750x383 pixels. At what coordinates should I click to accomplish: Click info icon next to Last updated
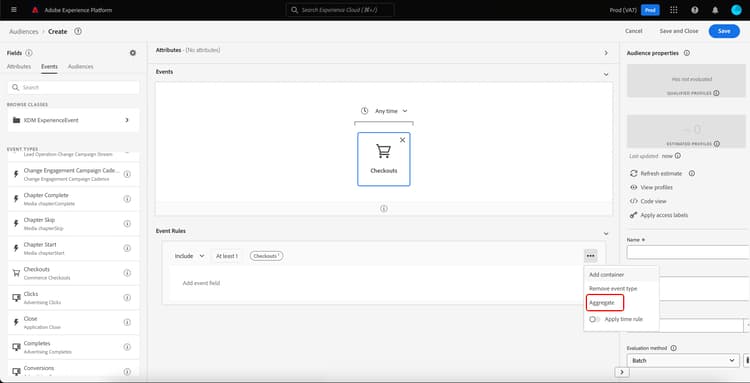(678, 156)
